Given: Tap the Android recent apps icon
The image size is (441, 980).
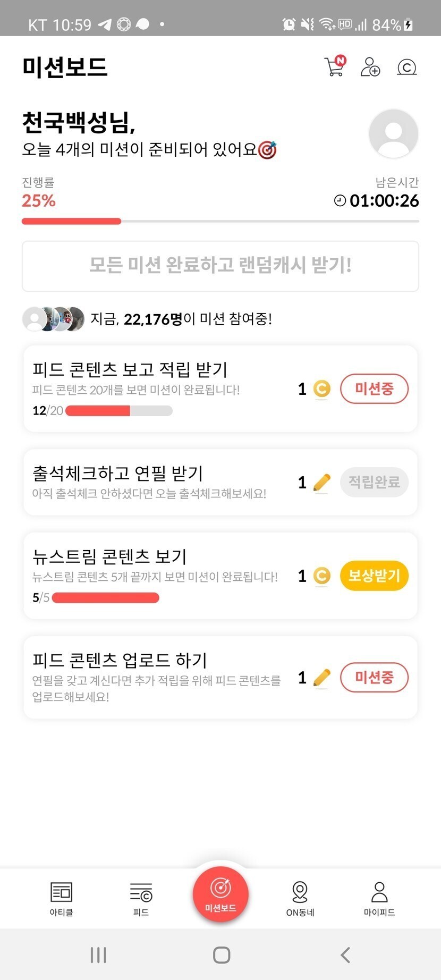Looking at the screenshot, I should 98,954.
